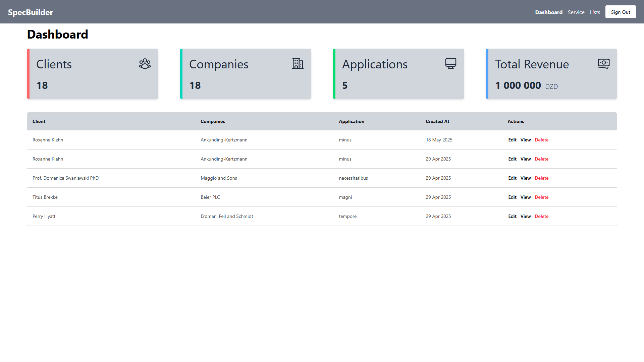Screen dimensions: 644x362
Task: View the Perry Hyatt application
Action: 525,216
